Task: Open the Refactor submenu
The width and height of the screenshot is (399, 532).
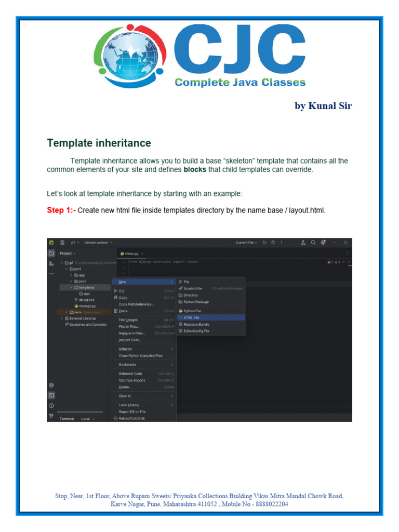Action: tap(144, 349)
